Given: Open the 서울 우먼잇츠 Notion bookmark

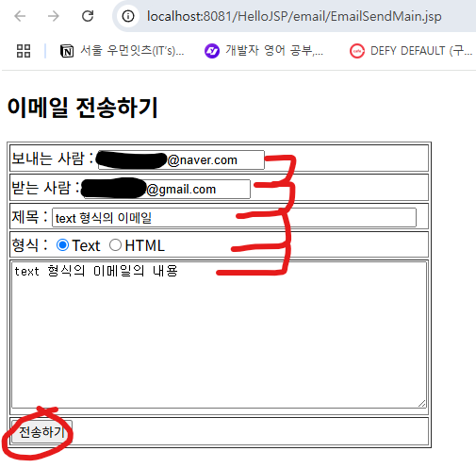Looking at the screenshot, I should click(x=122, y=51).
